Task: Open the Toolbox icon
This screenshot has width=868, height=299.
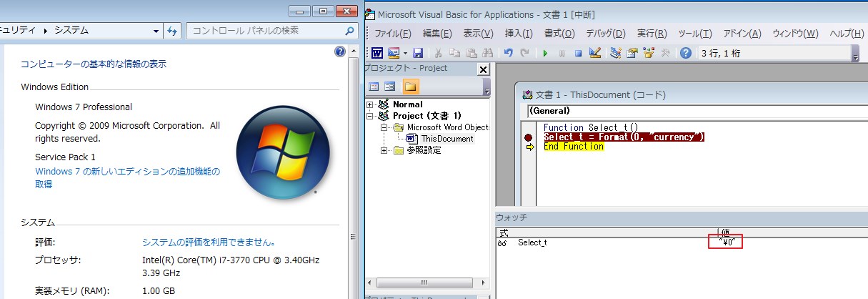Action: [665, 53]
